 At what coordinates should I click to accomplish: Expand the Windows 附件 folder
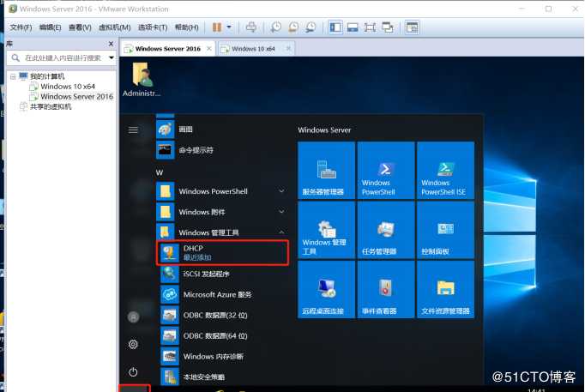(x=222, y=212)
